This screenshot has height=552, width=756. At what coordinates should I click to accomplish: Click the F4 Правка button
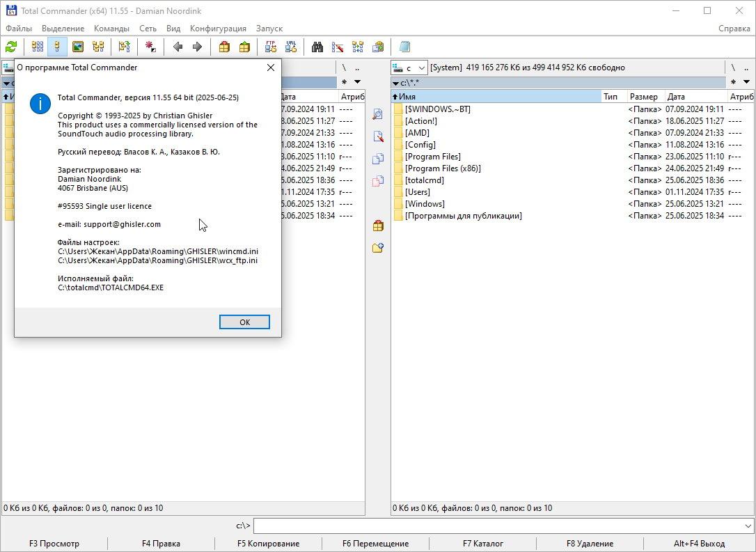pyautogui.click(x=161, y=544)
